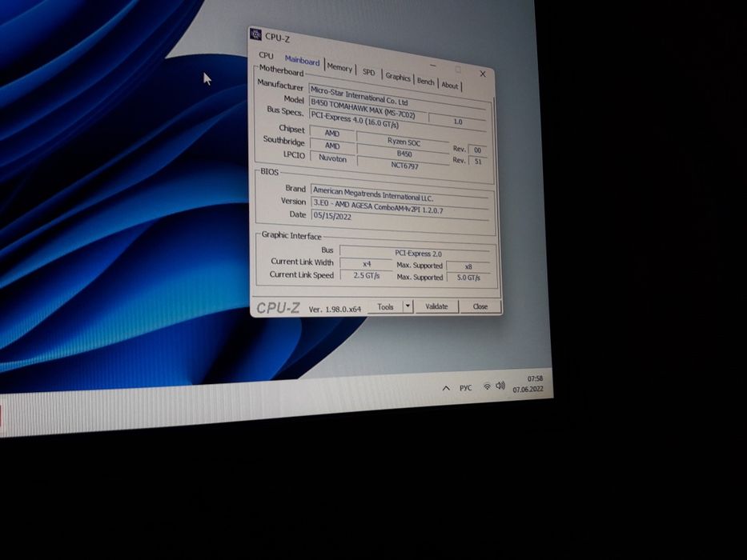
Task: Click the BIOS Version 3.E0 AGESA field
Action: coord(400,206)
